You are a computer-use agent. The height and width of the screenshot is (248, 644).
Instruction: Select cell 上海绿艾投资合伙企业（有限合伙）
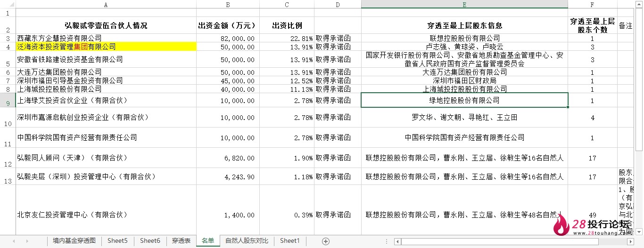click(x=106, y=100)
